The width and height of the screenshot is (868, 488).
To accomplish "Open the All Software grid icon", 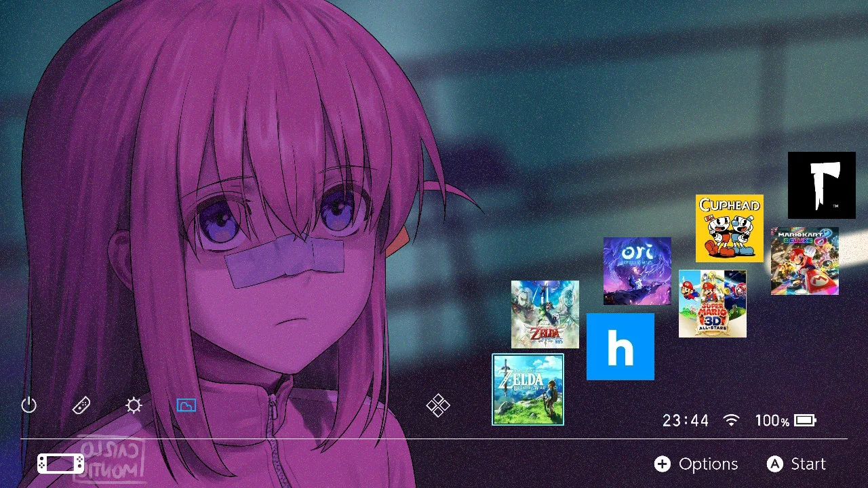I will point(438,405).
